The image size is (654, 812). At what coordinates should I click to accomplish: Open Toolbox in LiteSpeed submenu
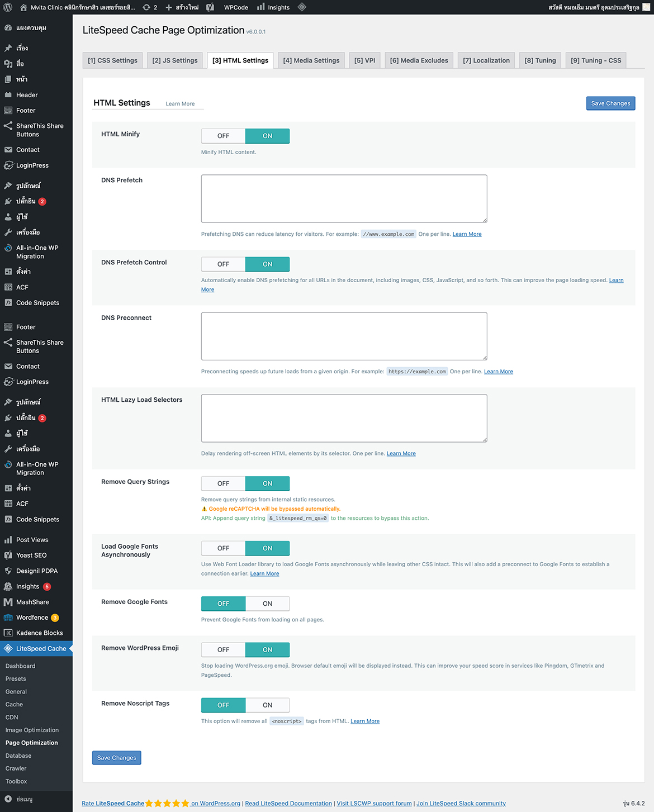[16, 782]
